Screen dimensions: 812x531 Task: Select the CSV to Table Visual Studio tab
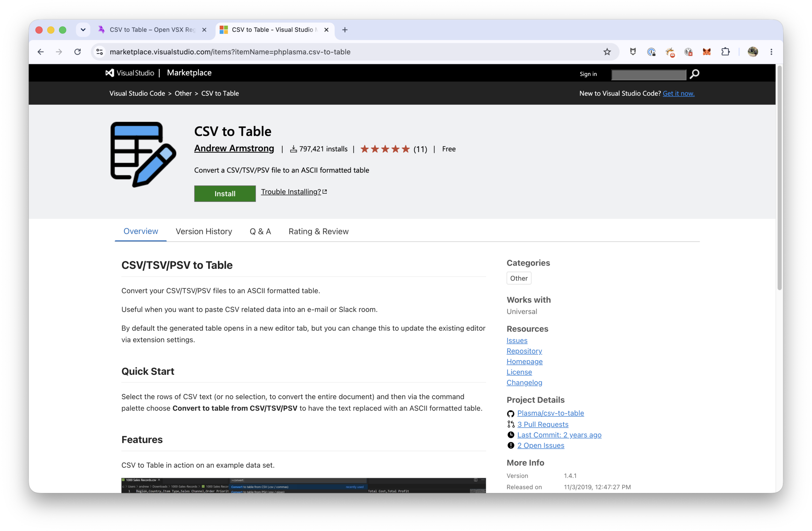[x=275, y=30]
